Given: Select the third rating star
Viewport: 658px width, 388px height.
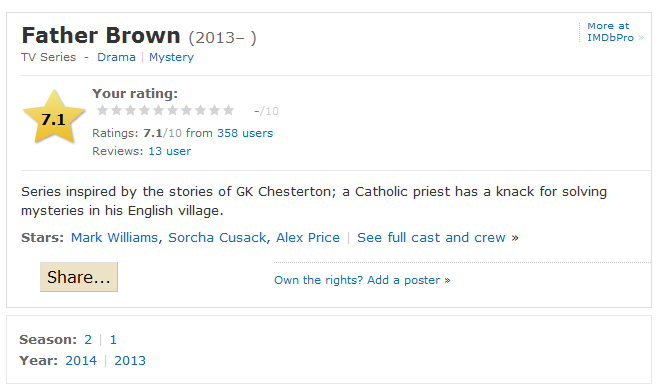Looking at the screenshot, I should pyautogui.click(x=131, y=110).
